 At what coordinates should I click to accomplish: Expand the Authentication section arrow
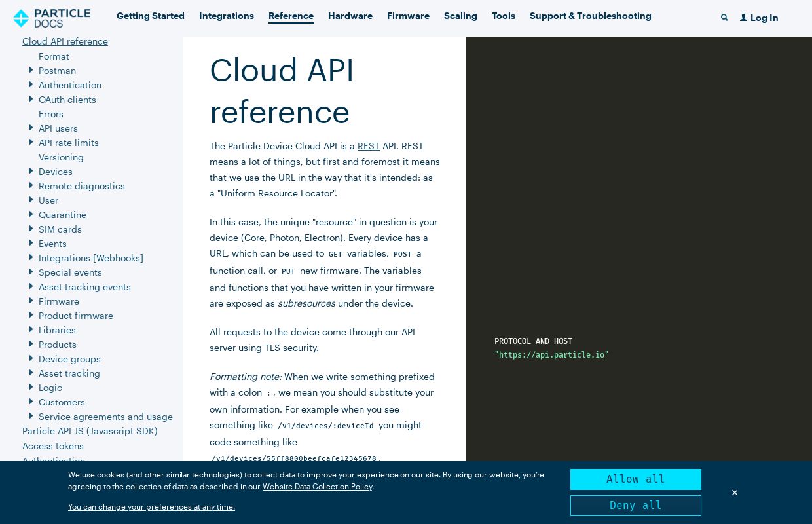point(31,84)
